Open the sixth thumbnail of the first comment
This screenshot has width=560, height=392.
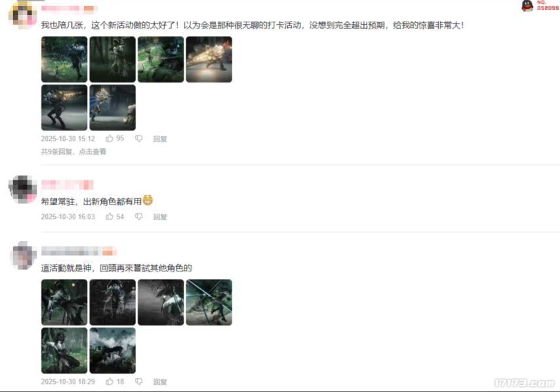click(x=113, y=108)
